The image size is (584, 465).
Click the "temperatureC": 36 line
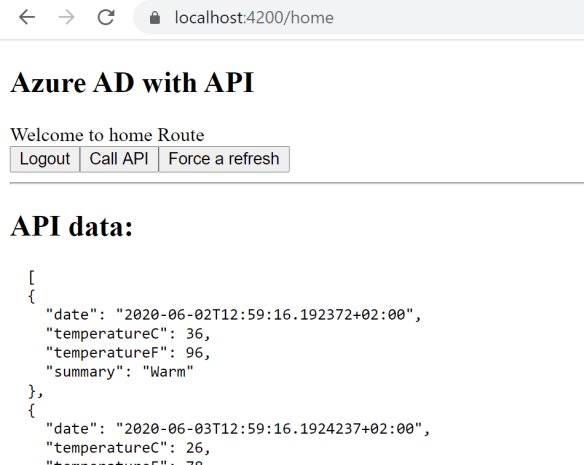point(128,334)
